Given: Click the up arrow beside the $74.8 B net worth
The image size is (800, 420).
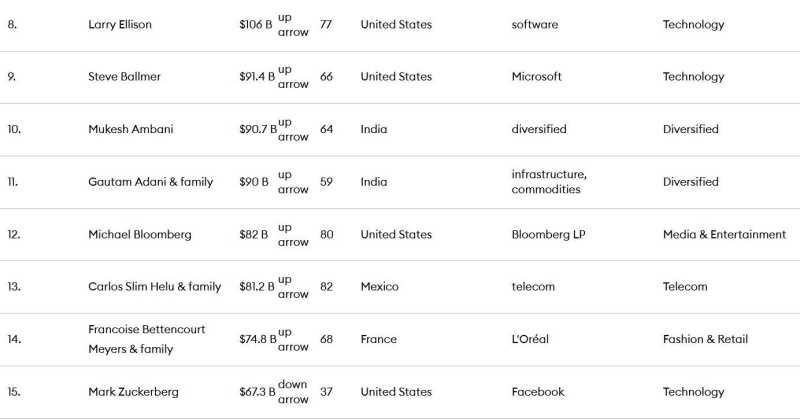Looking at the screenshot, I should [x=293, y=339].
